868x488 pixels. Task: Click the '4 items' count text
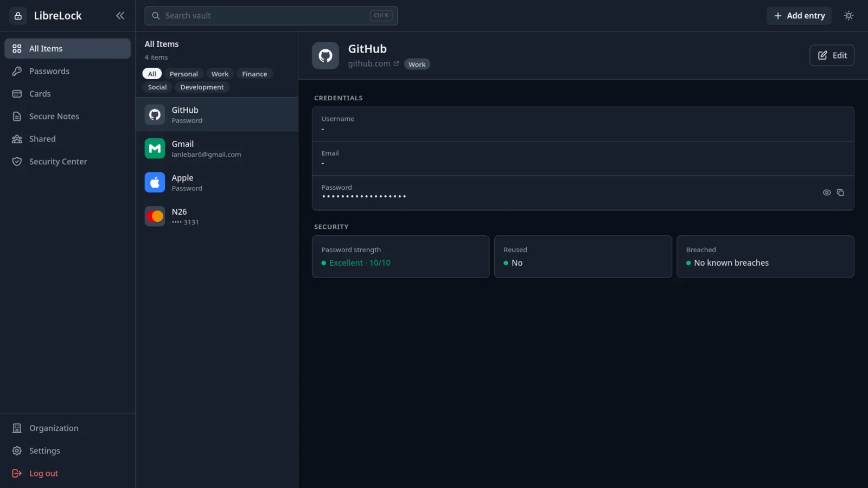pos(156,57)
